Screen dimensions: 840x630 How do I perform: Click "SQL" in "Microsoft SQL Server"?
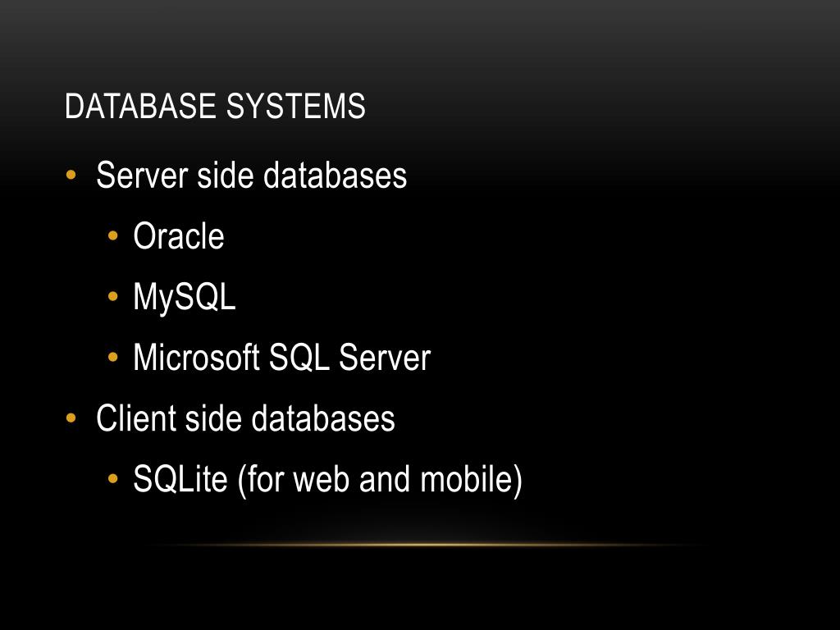coord(299,358)
